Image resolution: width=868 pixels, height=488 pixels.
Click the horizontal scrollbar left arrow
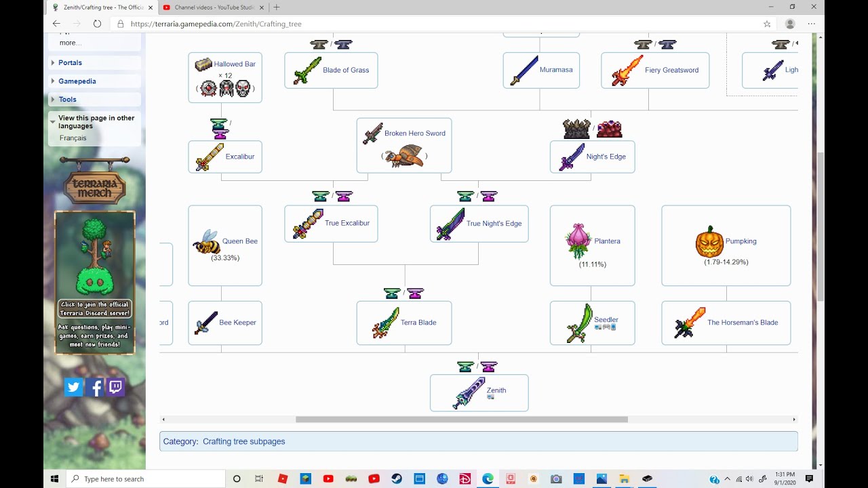click(x=163, y=420)
